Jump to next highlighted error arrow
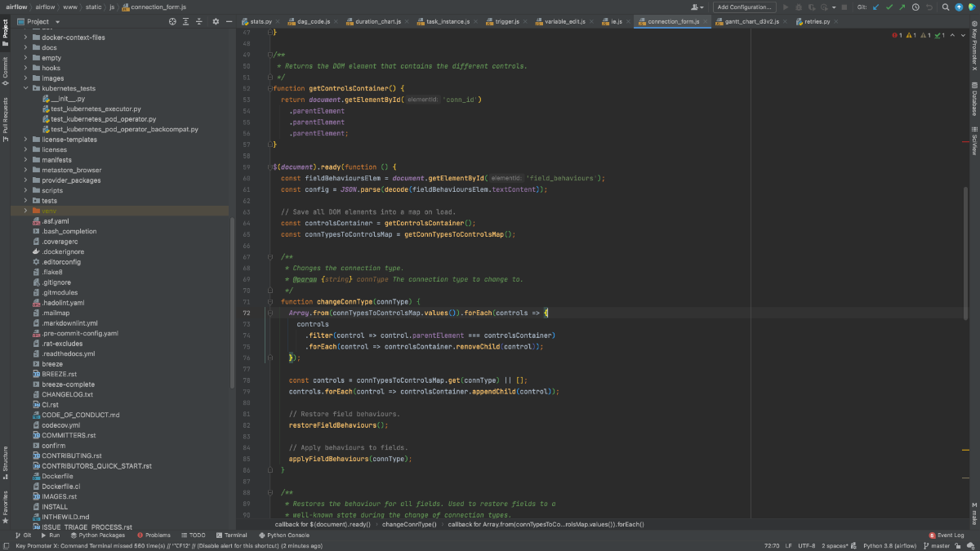Viewport: 980px width, 551px height. pos(963,35)
